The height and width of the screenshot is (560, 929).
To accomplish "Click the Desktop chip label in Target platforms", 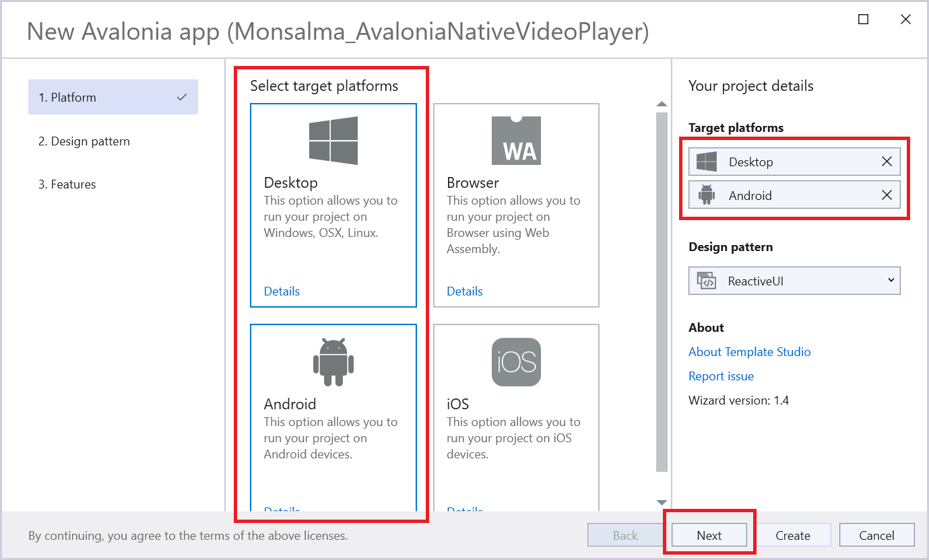I will (750, 162).
